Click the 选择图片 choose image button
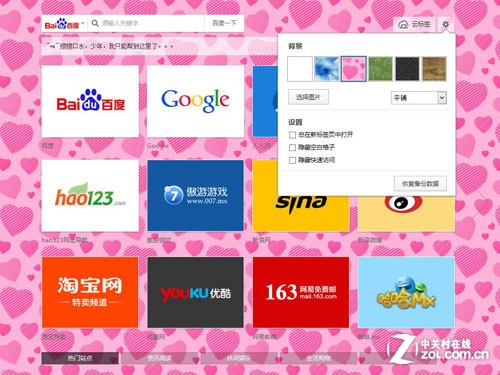500x375 pixels. [308, 97]
